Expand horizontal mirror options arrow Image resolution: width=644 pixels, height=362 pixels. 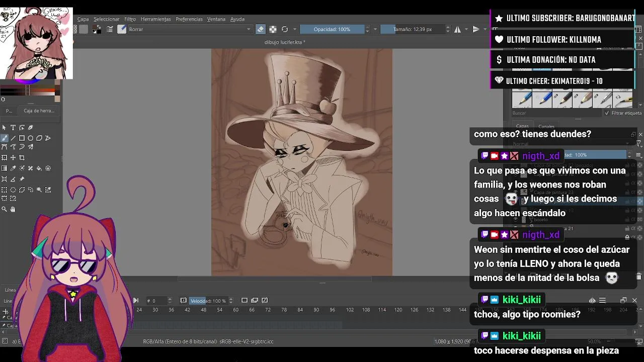coord(466,29)
